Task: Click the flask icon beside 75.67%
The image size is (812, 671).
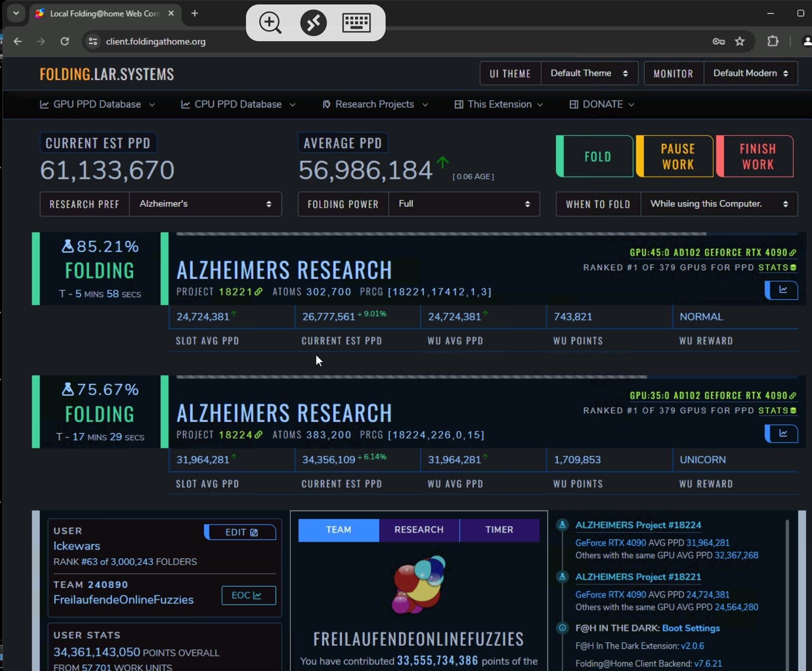Action: [x=67, y=389]
